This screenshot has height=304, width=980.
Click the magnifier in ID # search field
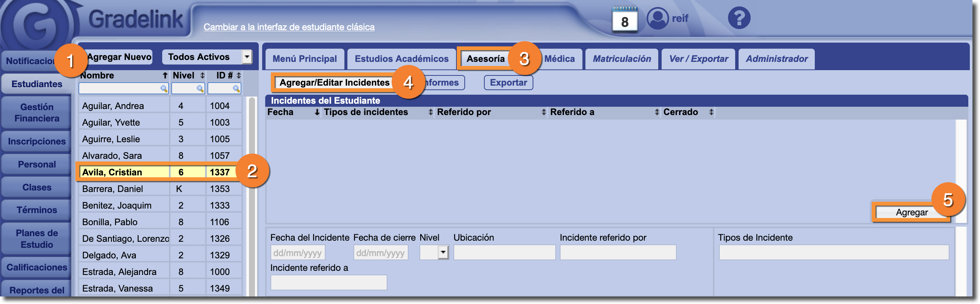[x=236, y=89]
